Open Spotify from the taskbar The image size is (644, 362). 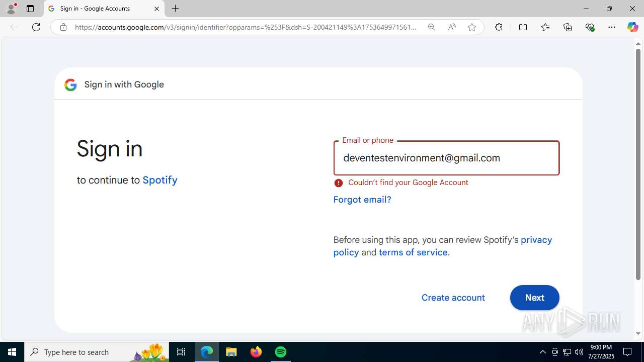pos(281,352)
